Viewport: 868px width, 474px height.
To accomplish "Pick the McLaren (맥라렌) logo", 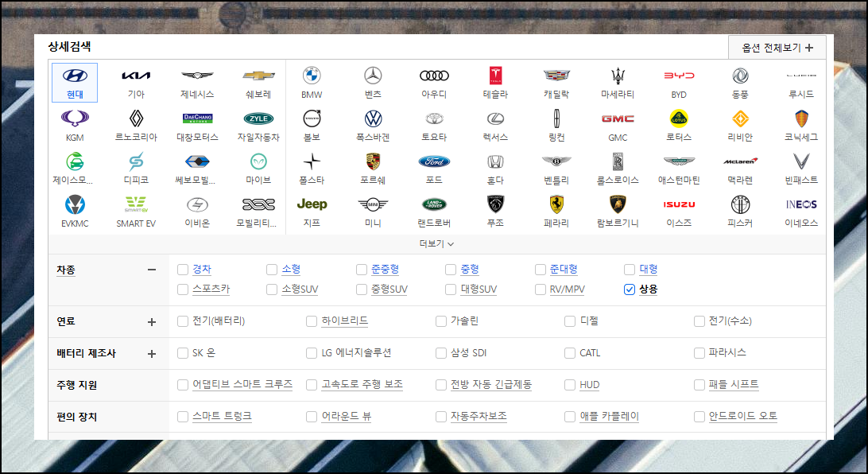I will point(740,161).
